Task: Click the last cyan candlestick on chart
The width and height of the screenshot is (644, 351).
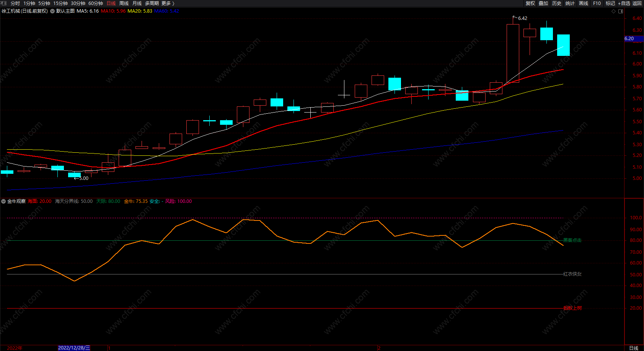Action: click(563, 45)
